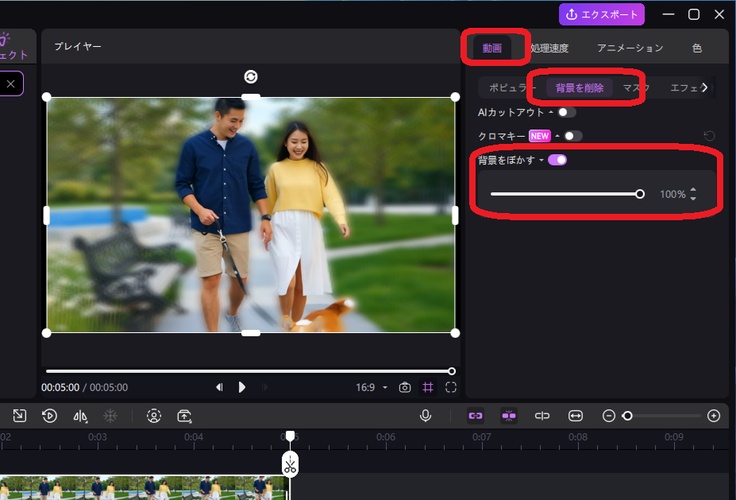Click the preview bottom-right corner handle
This screenshot has width=736, height=500.
(x=455, y=333)
